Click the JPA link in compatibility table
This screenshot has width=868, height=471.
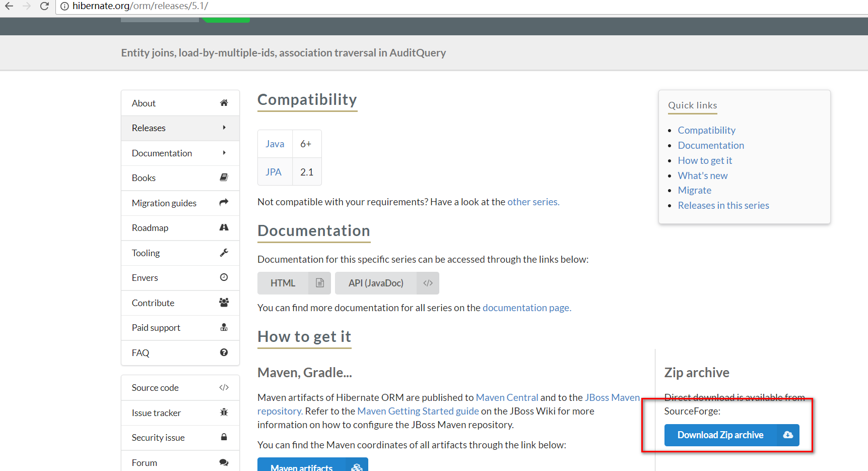click(274, 172)
